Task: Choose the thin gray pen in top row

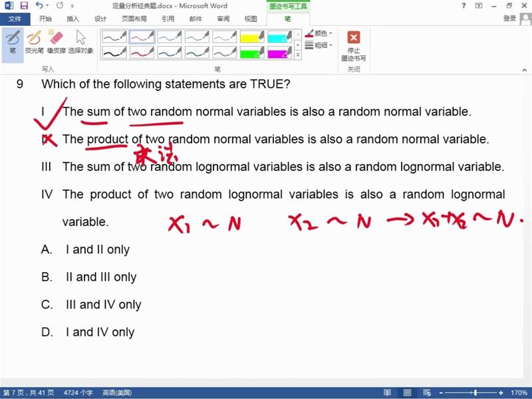Action: click(224, 37)
